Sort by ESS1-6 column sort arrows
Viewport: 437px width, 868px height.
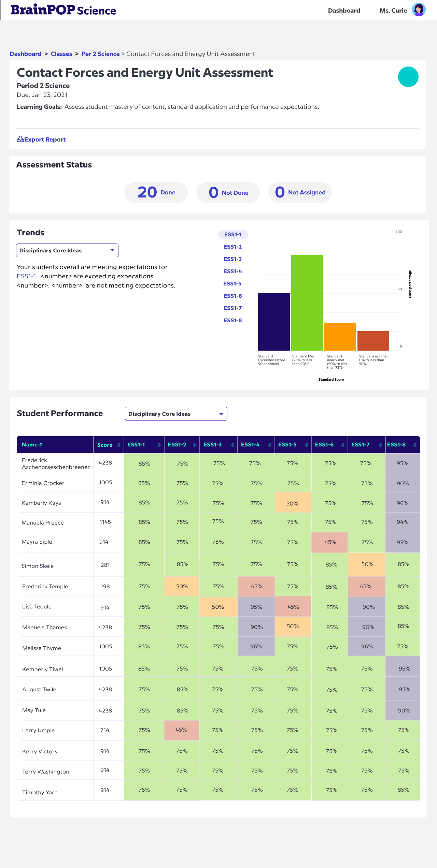coord(343,445)
